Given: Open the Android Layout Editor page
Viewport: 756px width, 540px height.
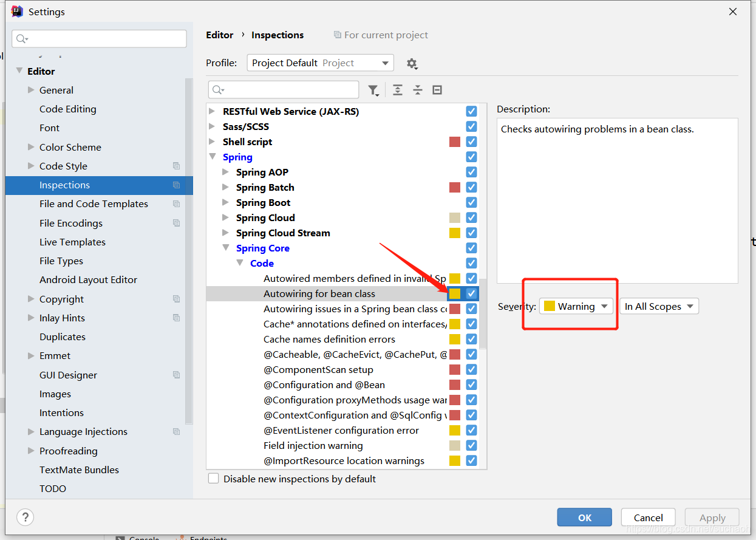Looking at the screenshot, I should coord(88,279).
